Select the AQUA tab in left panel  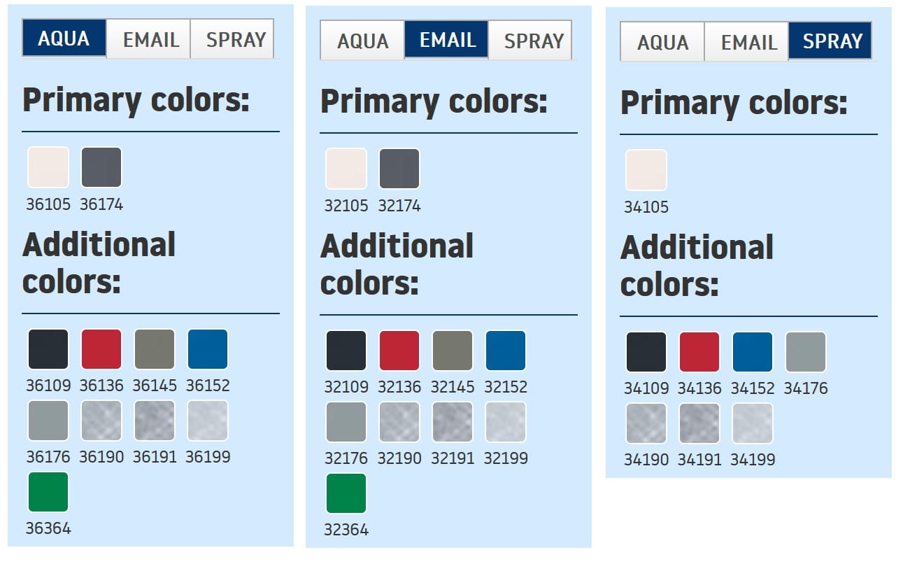pyautogui.click(x=64, y=38)
